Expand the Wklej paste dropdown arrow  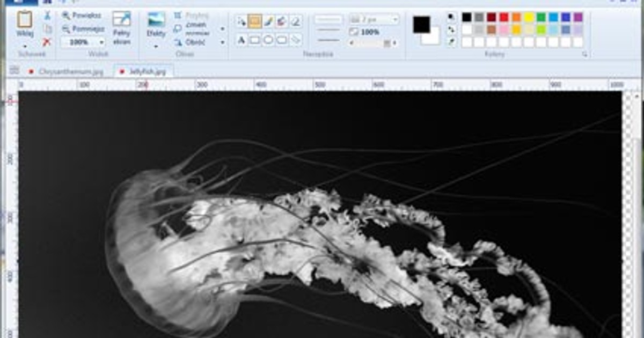(x=25, y=47)
